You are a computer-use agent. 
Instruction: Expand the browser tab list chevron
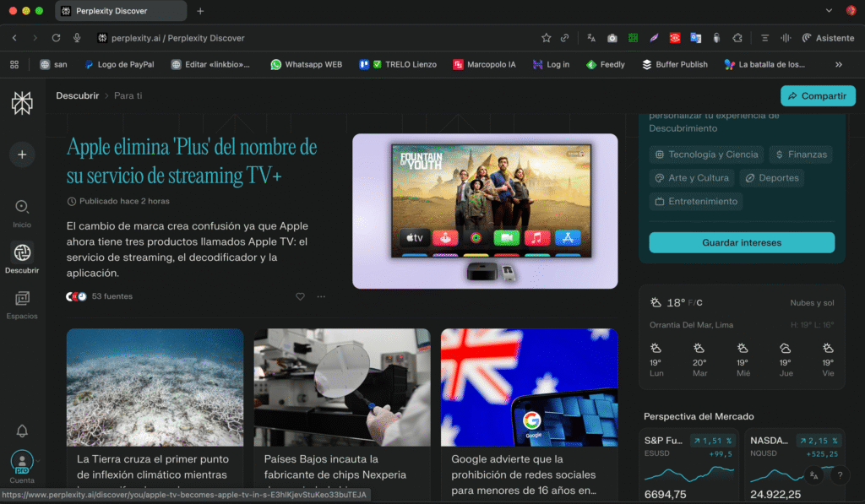coord(828,11)
